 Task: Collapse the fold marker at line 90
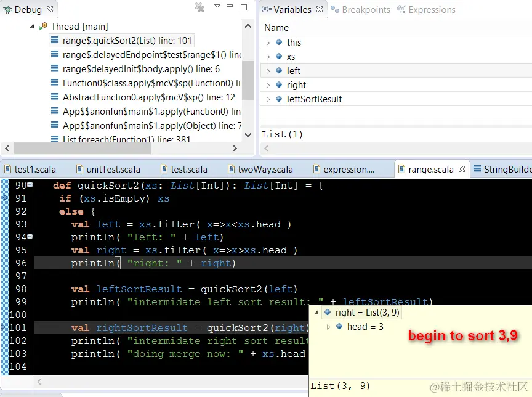click(x=30, y=184)
